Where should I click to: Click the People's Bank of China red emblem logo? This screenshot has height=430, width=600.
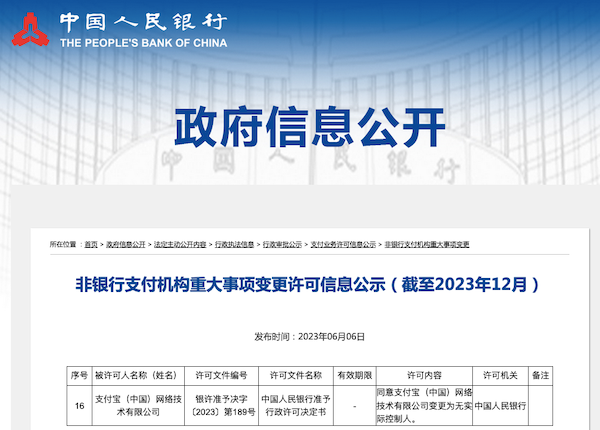30,29
